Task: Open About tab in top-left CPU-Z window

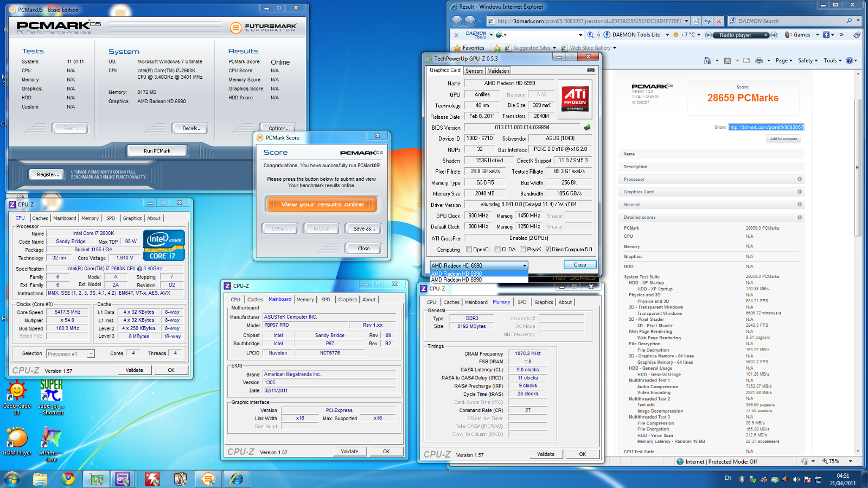Action: (x=154, y=218)
